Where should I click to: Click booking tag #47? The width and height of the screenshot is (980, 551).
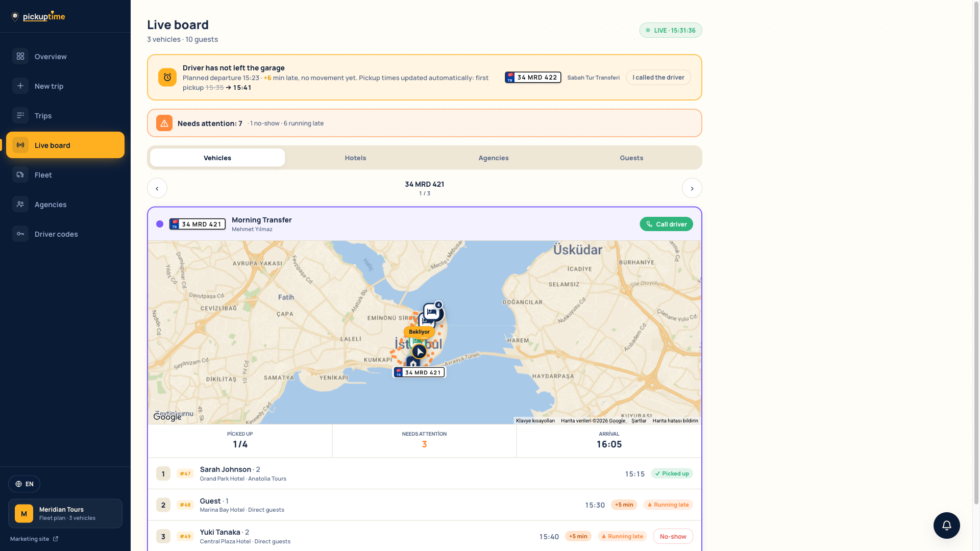tap(185, 473)
